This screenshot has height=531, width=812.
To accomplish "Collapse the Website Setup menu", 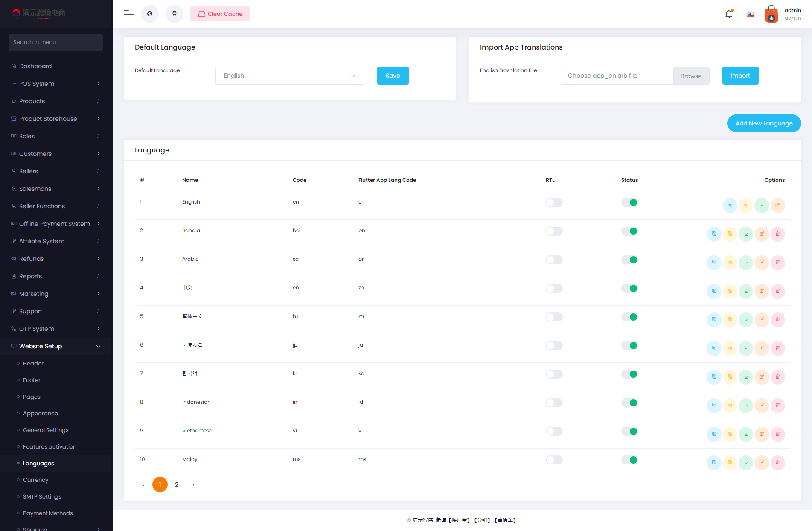I will tap(55, 346).
